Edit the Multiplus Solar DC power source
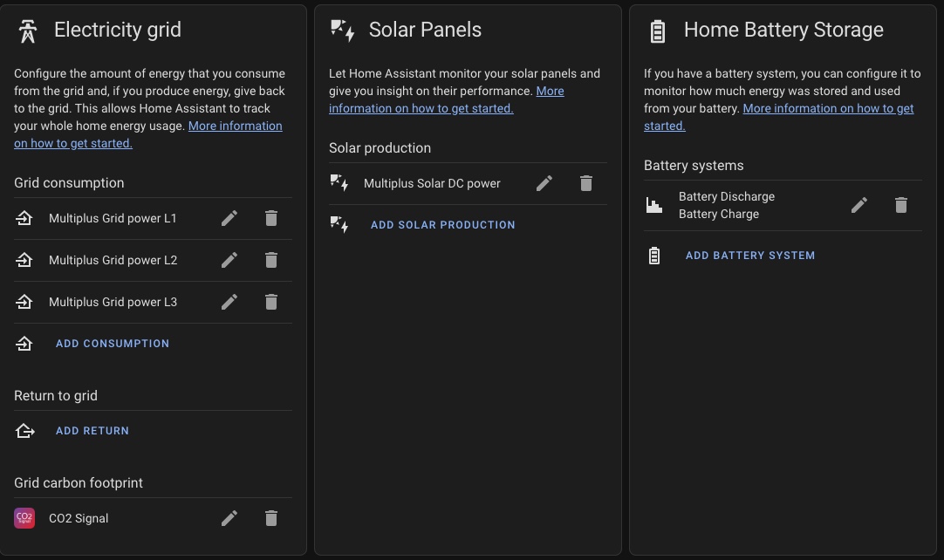The width and height of the screenshot is (944, 560). (544, 183)
